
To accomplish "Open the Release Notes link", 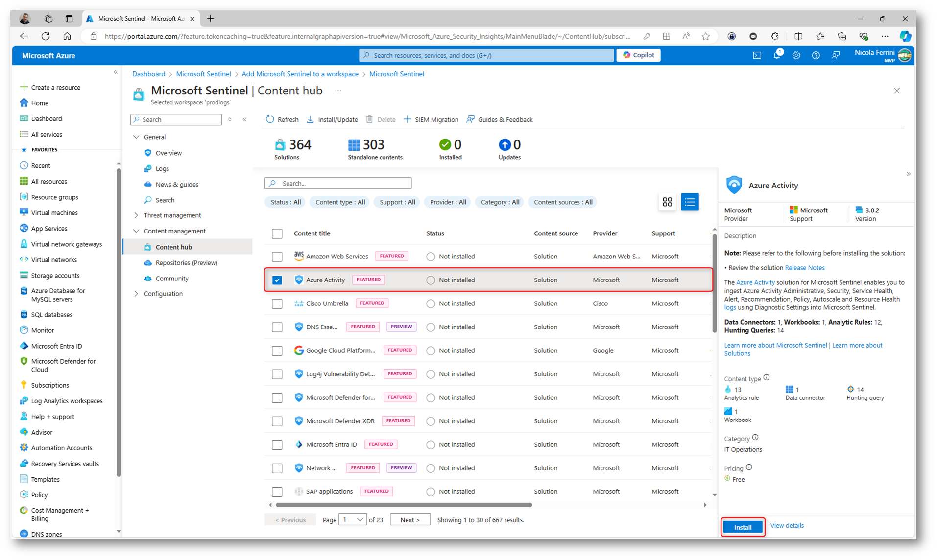I will (x=804, y=268).
